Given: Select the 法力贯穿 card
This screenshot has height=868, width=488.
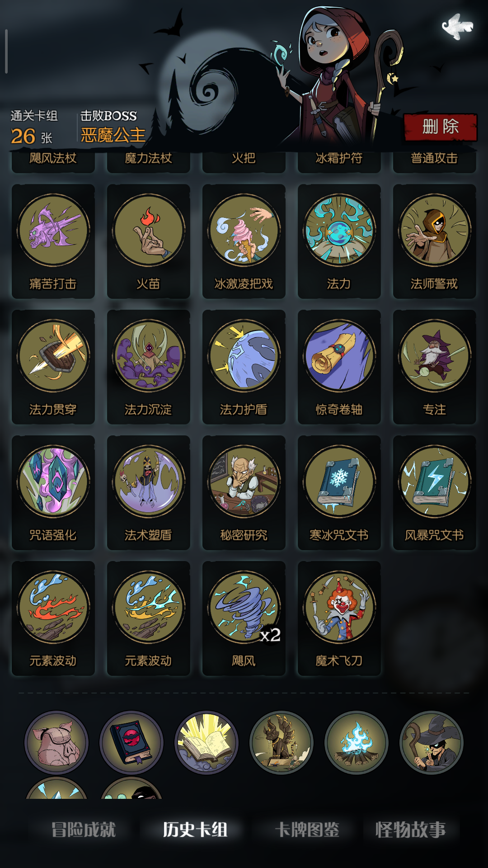Looking at the screenshot, I should [x=53, y=367].
